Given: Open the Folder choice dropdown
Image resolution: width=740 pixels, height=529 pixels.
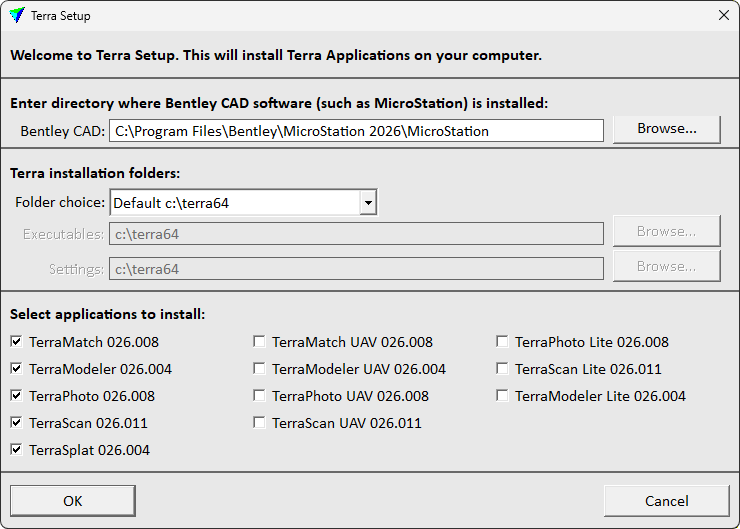Looking at the screenshot, I should pos(244,203).
